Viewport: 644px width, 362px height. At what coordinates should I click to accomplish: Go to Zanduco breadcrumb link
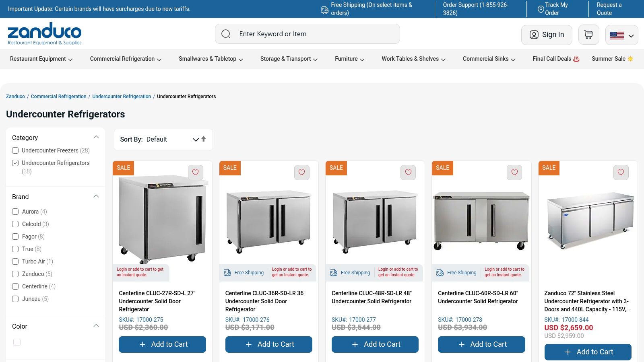[x=15, y=97]
